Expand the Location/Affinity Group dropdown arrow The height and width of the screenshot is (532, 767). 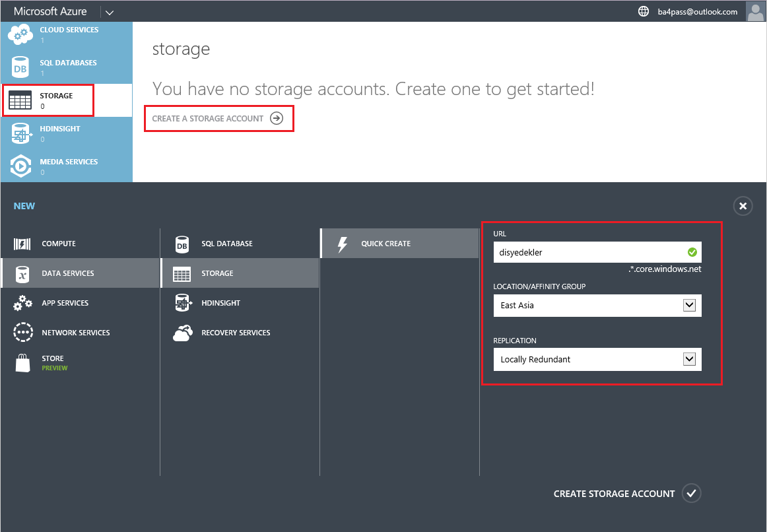click(x=689, y=305)
